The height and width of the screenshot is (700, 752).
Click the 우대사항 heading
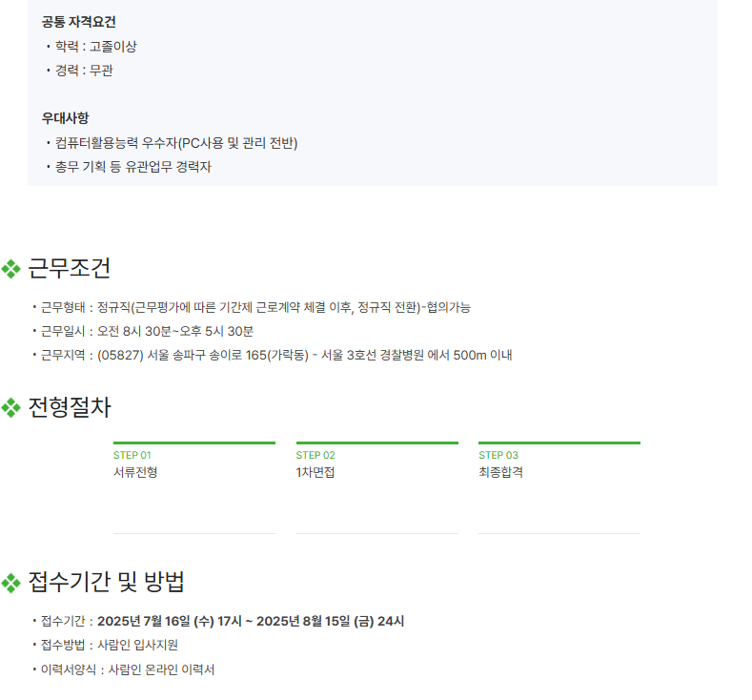(x=66, y=118)
